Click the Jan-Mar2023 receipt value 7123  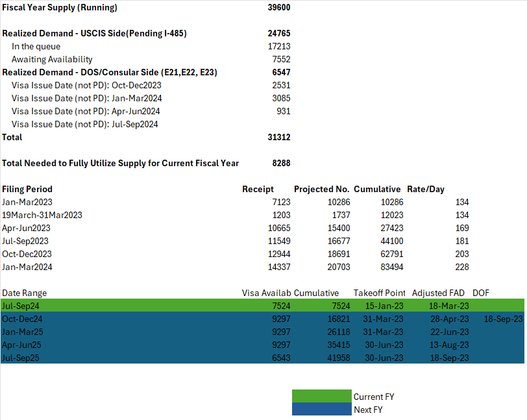281,202
